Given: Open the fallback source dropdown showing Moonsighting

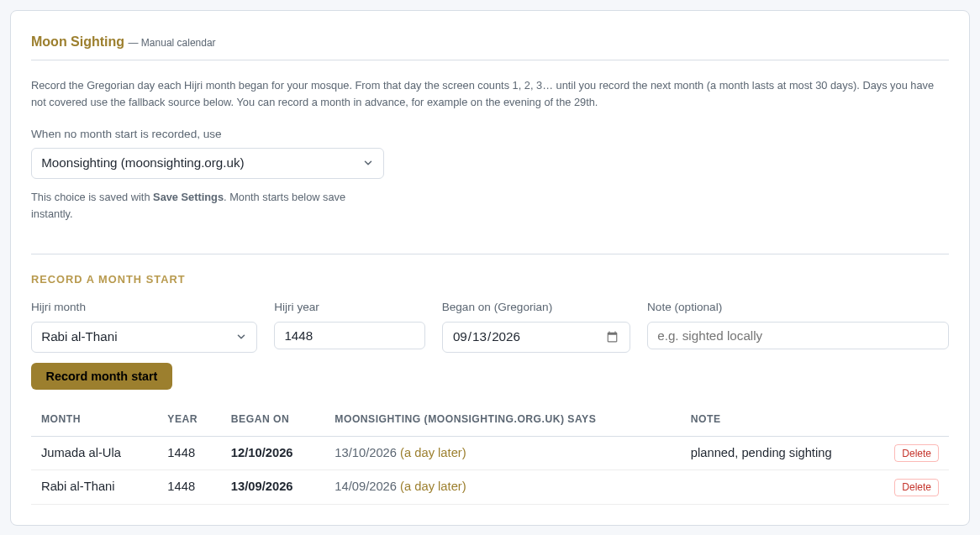Looking at the screenshot, I should click(208, 164).
